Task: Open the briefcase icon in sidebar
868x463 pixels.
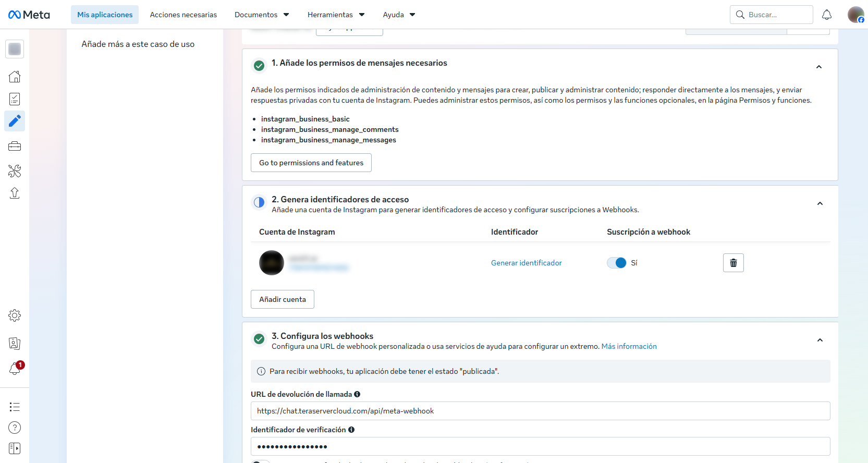Action: (x=15, y=147)
